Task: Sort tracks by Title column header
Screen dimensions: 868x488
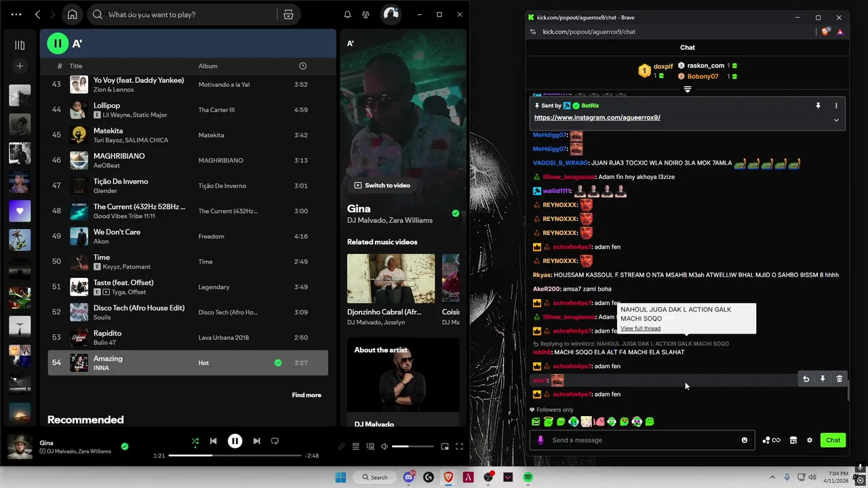Action: tap(76, 66)
